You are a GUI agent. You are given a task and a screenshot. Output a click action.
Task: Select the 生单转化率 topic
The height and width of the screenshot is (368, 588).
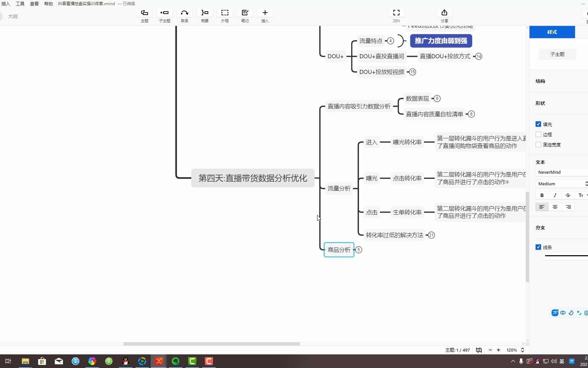(x=407, y=212)
